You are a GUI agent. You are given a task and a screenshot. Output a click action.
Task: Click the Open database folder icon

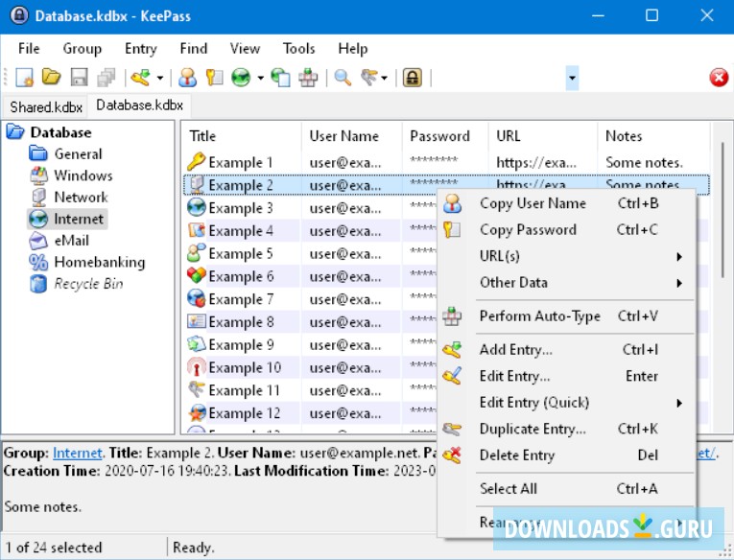coord(52,77)
